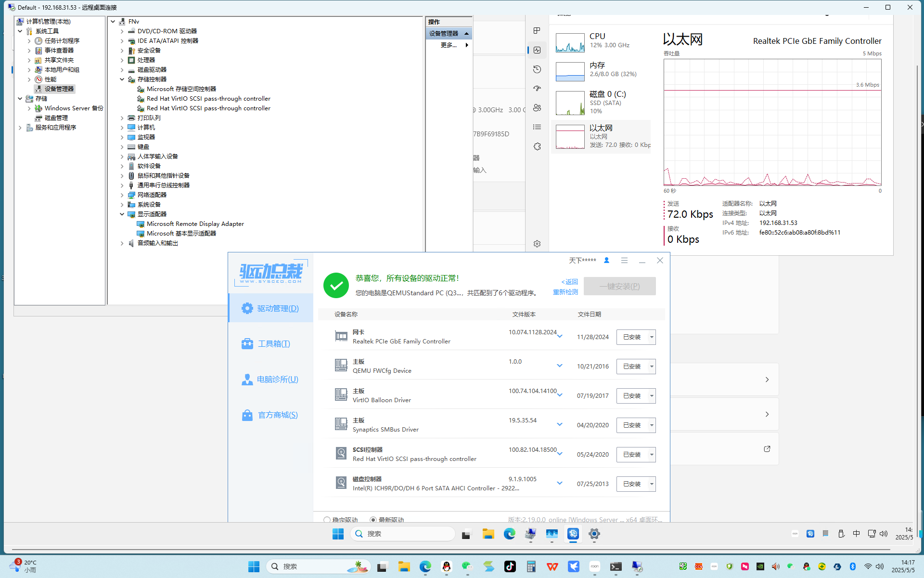
Task: Click the user account icon in 驱动总裁
Action: pyautogui.click(x=606, y=260)
